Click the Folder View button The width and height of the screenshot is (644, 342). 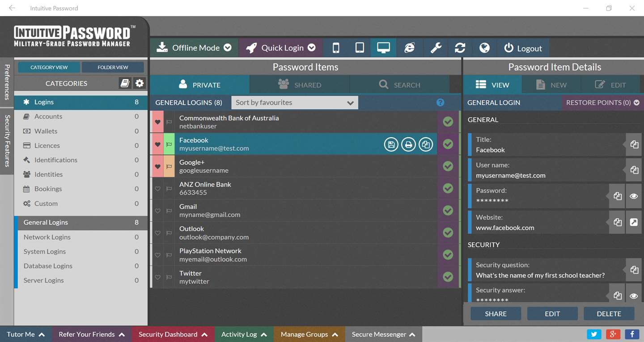point(113,67)
